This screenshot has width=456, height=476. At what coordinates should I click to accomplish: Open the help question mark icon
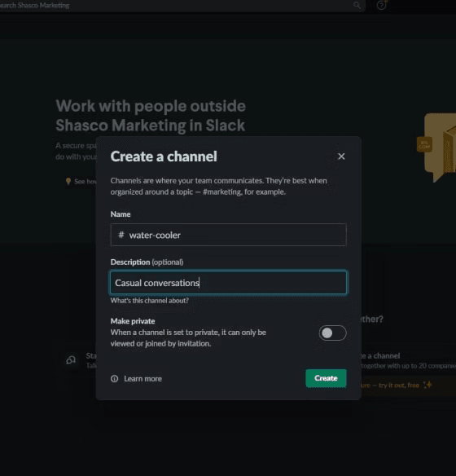coord(381,5)
